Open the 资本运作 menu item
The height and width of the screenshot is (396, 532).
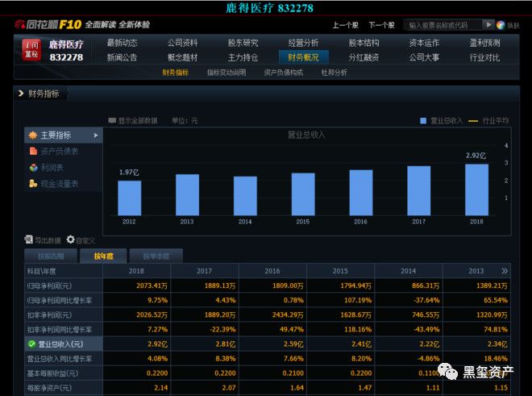point(424,43)
